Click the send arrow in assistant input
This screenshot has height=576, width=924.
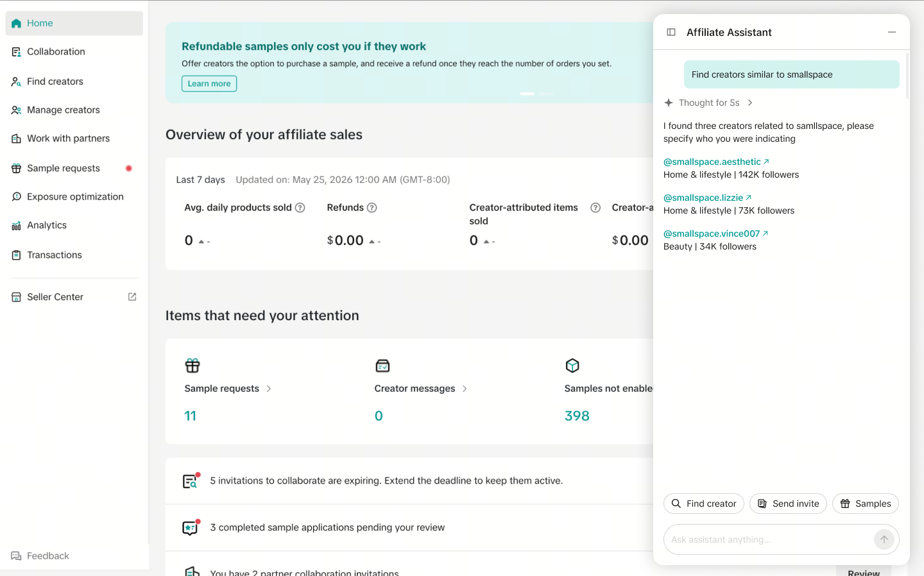pyautogui.click(x=884, y=539)
